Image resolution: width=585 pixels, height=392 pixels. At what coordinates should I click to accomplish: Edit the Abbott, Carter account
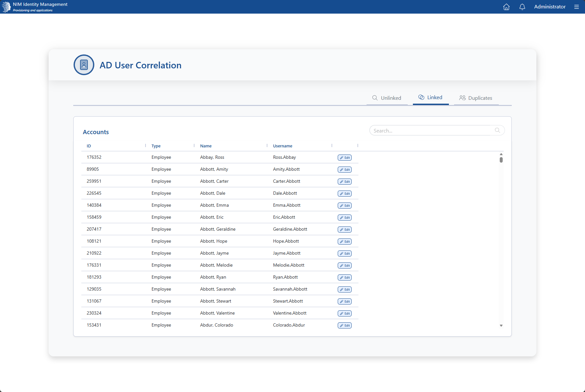click(345, 181)
